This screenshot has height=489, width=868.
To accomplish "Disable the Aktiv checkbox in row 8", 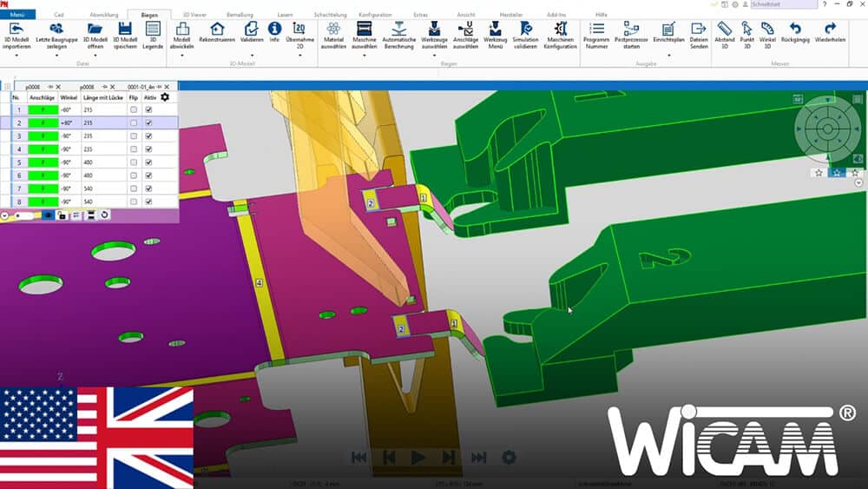I will point(148,202).
